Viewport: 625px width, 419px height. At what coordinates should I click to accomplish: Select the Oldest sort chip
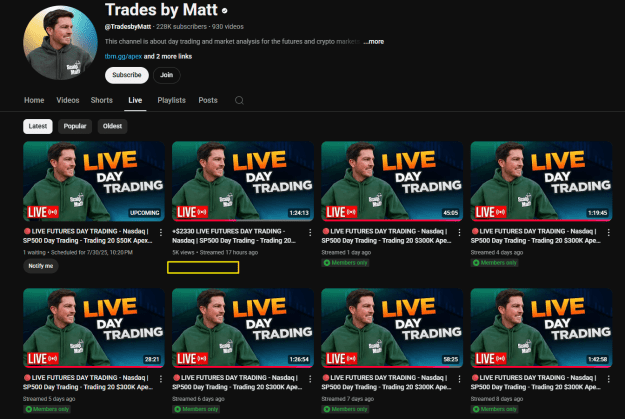tap(112, 126)
